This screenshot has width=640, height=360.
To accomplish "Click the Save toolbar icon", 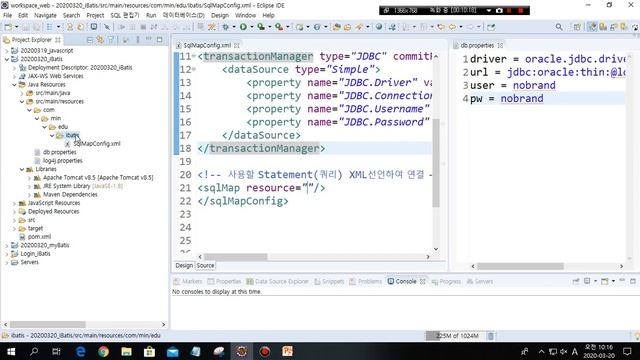I will pos(26,27).
